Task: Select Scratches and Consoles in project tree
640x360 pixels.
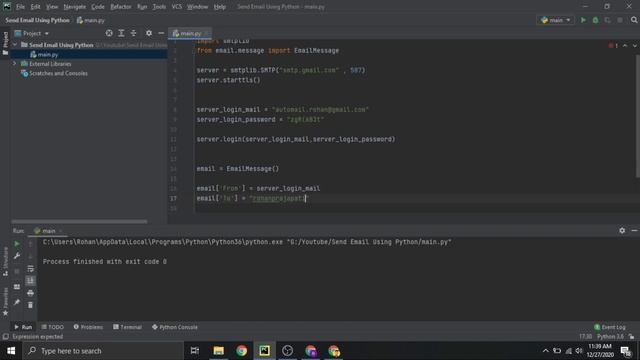Action: click(58, 73)
